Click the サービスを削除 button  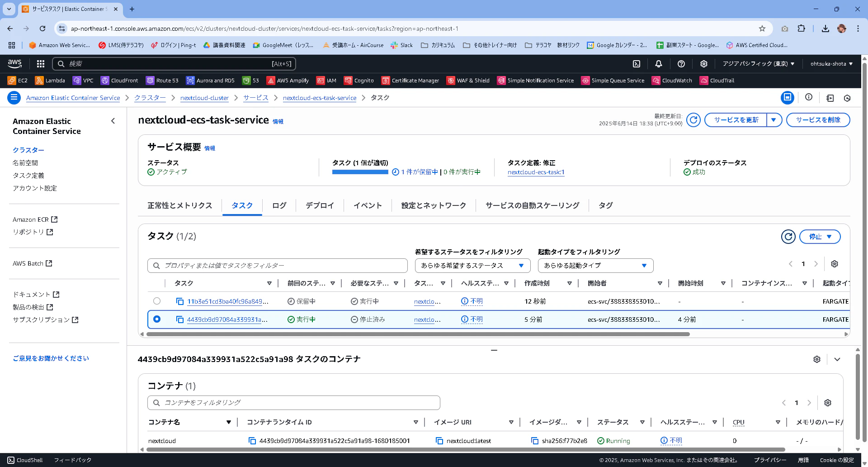[818, 120]
